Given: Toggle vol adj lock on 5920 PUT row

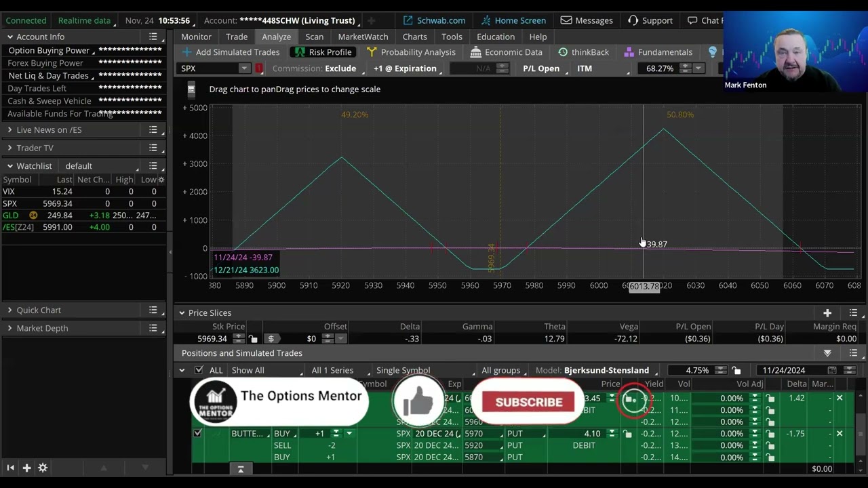Looking at the screenshot, I should (x=770, y=445).
